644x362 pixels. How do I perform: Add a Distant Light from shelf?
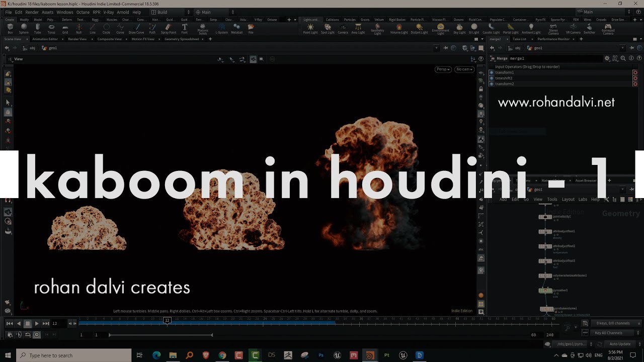pyautogui.click(x=419, y=29)
